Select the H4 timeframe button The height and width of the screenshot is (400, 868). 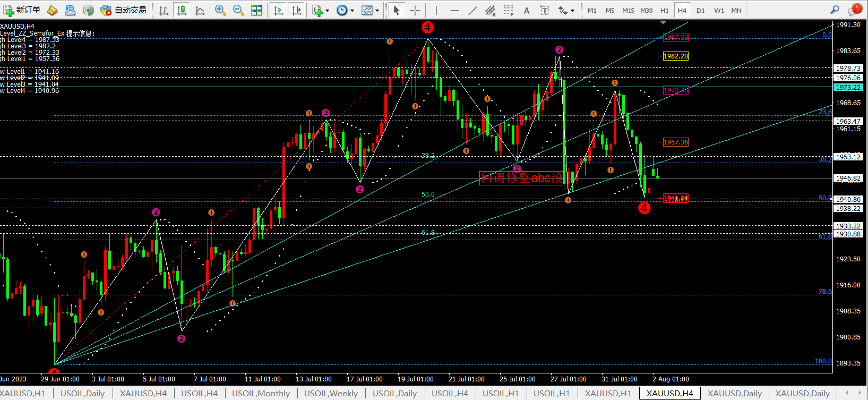tap(682, 10)
